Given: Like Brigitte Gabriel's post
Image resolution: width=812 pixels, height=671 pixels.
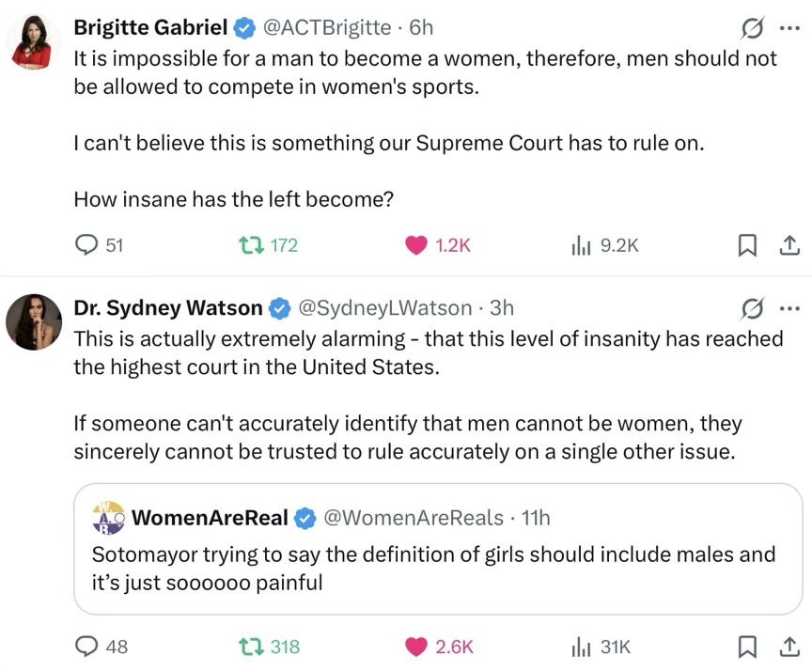Looking at the screenshot, I should coord(416,245).
